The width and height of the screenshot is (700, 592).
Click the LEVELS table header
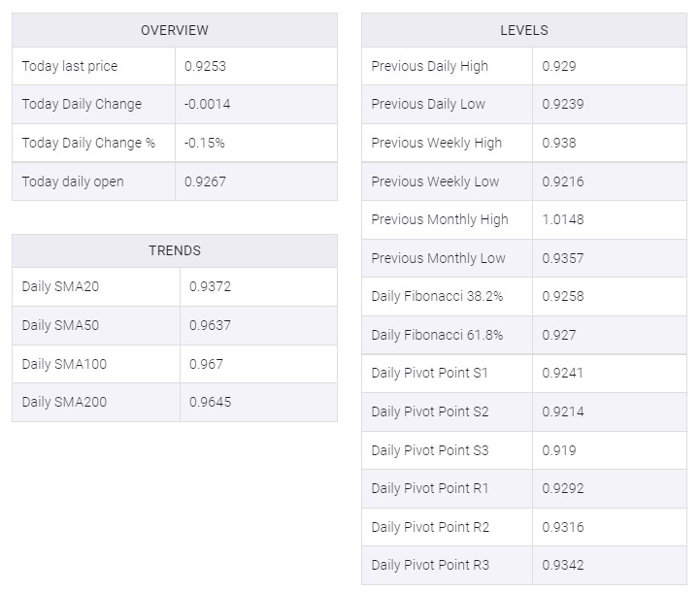[x=523, y=30]
